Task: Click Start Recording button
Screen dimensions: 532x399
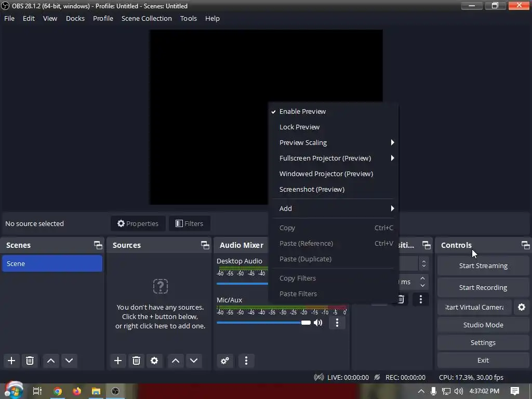Action: (x=483, y=287)
